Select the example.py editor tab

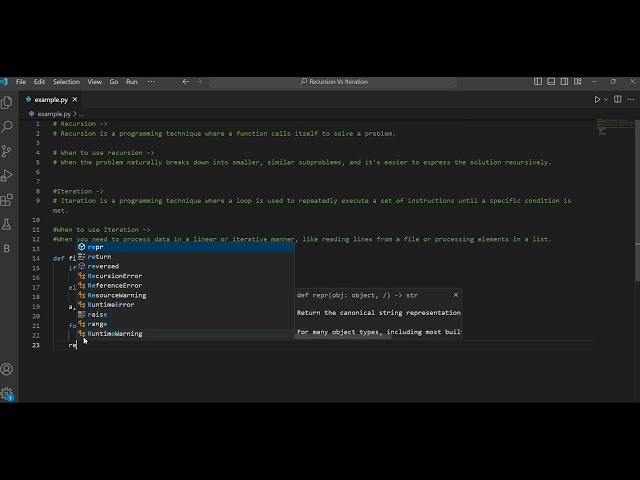coord(51,99)
